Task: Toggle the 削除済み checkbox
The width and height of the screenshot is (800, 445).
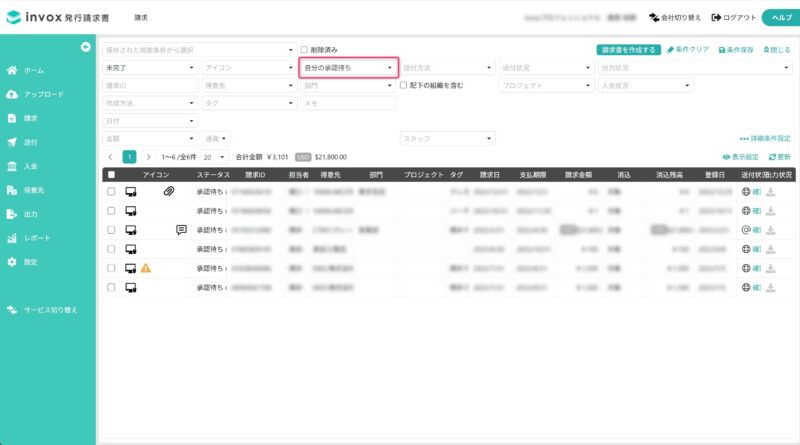Action: pyautogui.click(x=304, y=50)
